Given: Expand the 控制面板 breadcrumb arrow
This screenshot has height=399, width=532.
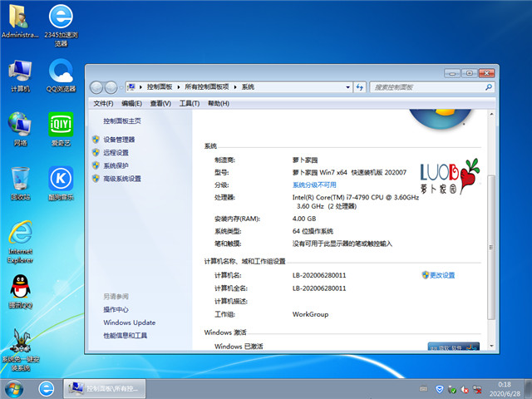Looking at the screenshot, I should pos(179,87).
